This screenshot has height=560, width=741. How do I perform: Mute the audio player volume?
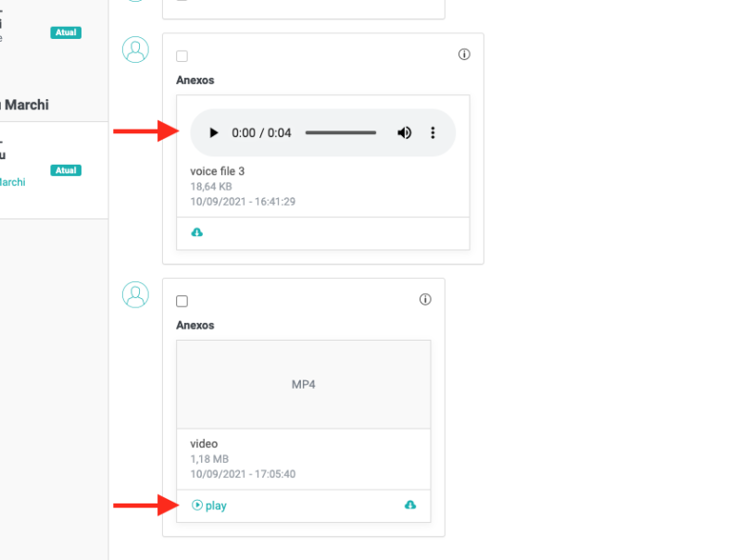[x=405, y=133]
